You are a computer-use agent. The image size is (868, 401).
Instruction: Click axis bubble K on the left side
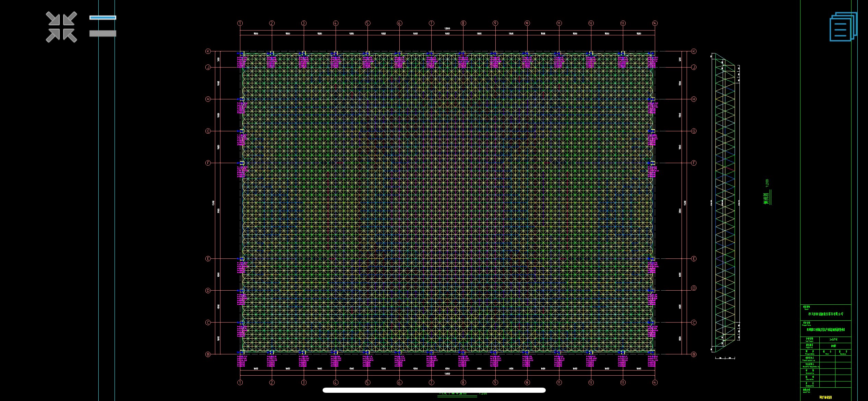[208, 51]
